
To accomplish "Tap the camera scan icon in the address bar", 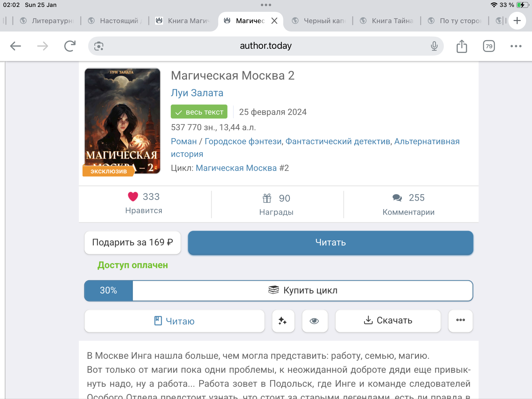I will click(99, 46).
